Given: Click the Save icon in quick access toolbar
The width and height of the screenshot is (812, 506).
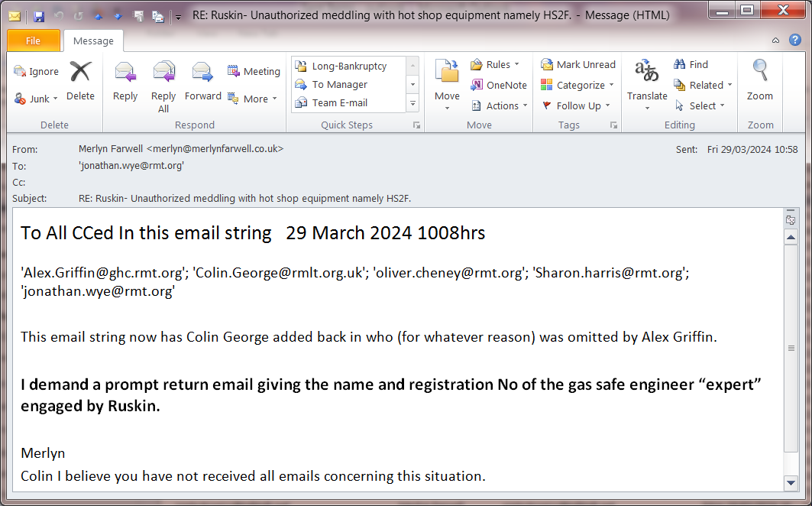Looking at the screenshot, I should [x=39, y=16].
